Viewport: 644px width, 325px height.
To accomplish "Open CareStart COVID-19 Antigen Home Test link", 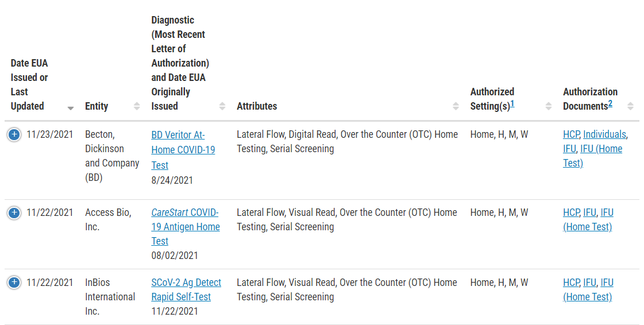I will tap(185, 226).
